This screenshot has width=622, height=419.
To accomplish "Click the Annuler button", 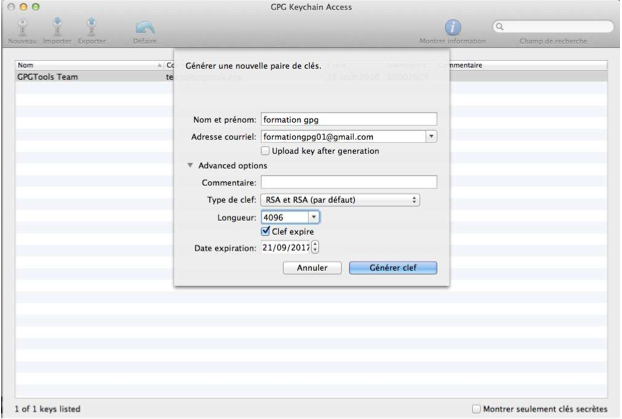I will [312, 268].
